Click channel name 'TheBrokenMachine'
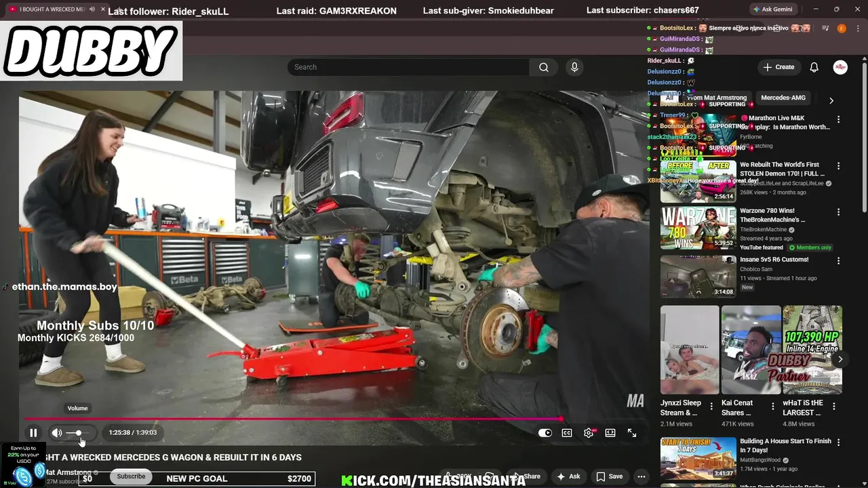868x488 pixels. [763, 230]
